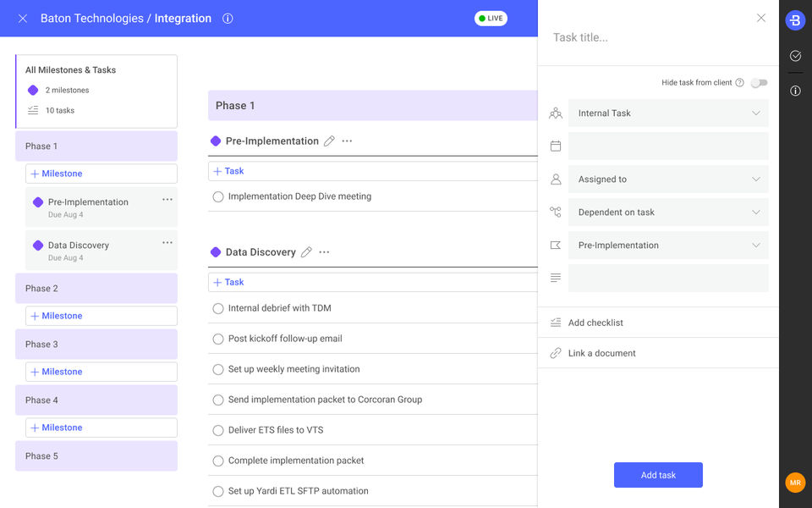Click the checklist icon beside Add checklist
812x508 pixels.
tap(556, 323)
